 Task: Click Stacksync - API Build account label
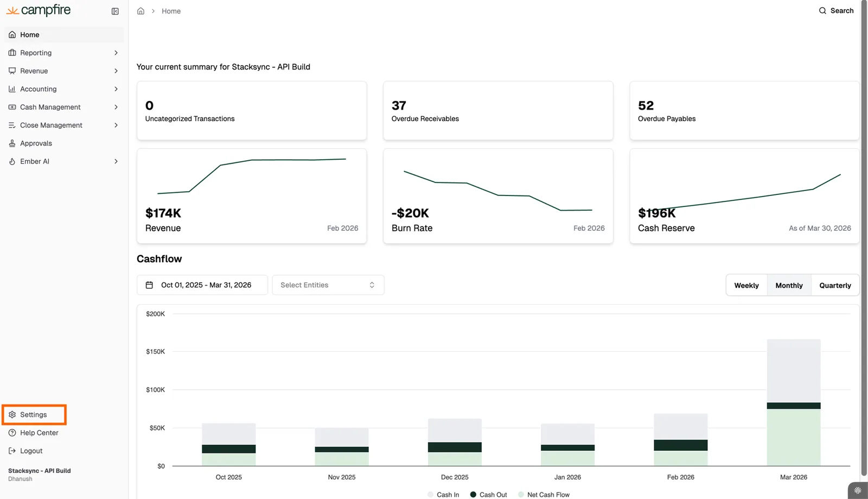point(40,471)
